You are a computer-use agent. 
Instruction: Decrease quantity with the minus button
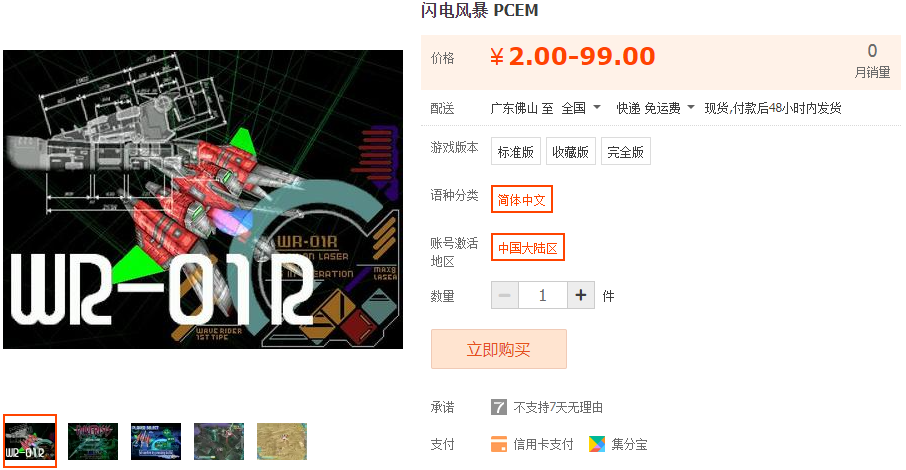click(x=504, y=295)
